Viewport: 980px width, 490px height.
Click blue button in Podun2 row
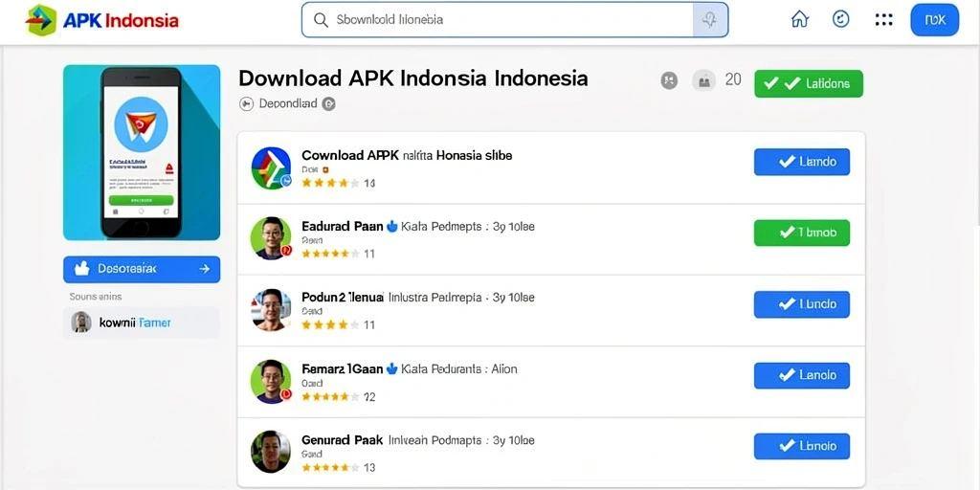(x=802, y=304)
